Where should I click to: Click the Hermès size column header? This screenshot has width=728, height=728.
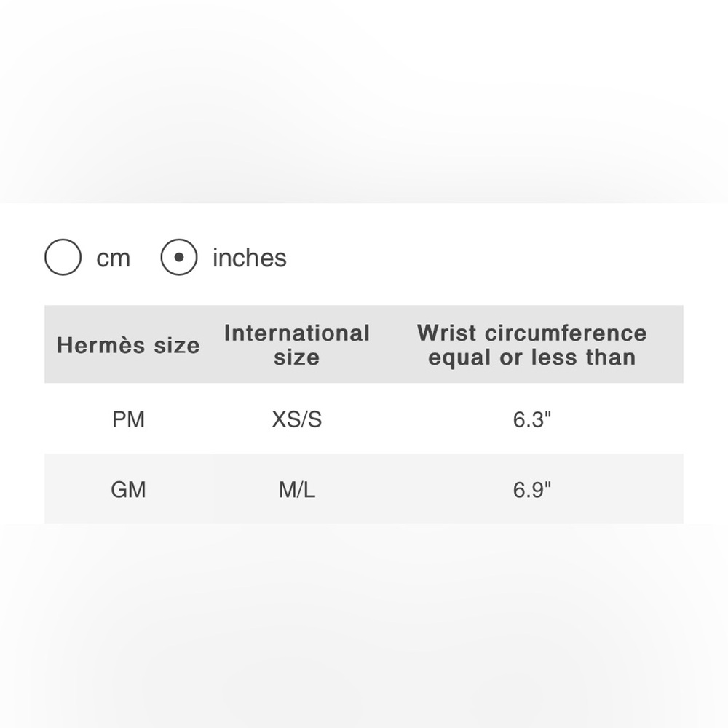[x=128, y=345]
